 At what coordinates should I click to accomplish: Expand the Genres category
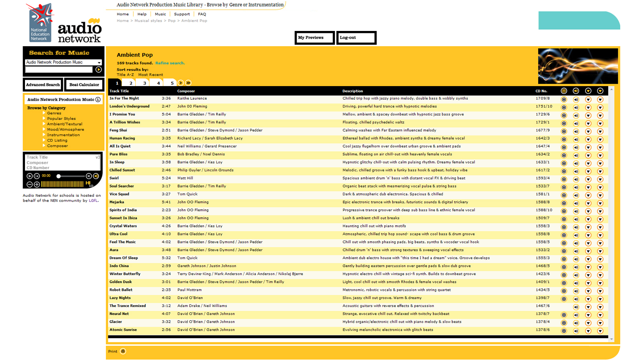coord(54,113)
